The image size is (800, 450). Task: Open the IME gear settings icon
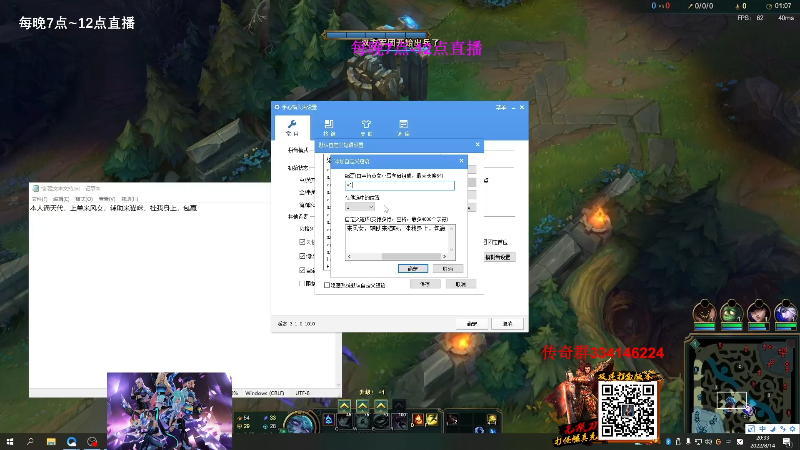coord(792,429)
